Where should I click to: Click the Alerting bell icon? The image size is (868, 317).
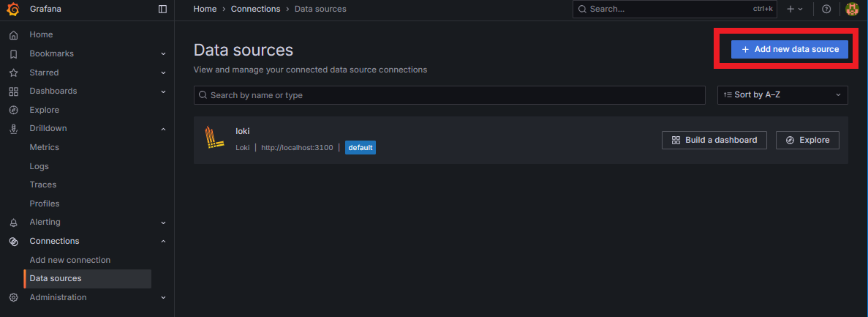tap(13, 222)
